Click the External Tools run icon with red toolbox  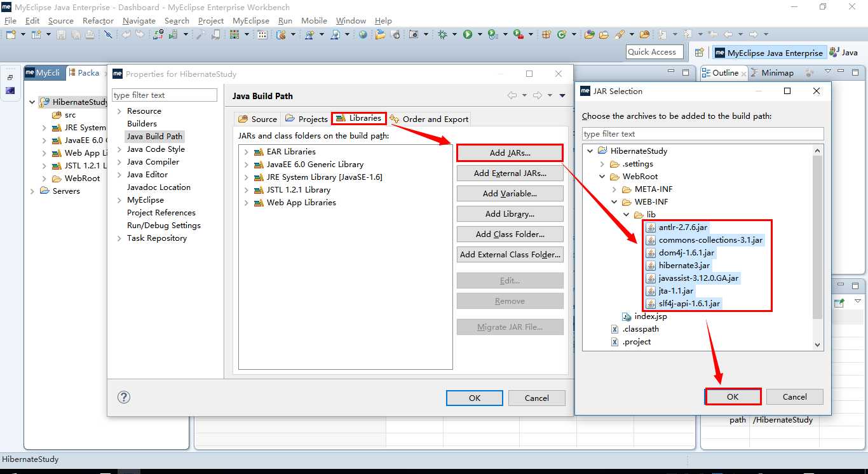pyautogui.click(x=519, y=34)
